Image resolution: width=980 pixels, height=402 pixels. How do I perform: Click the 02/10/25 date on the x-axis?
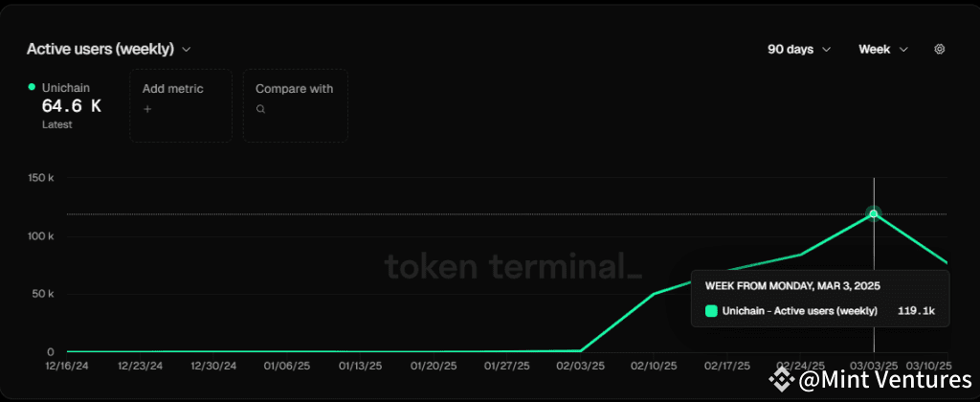[654, 366]
